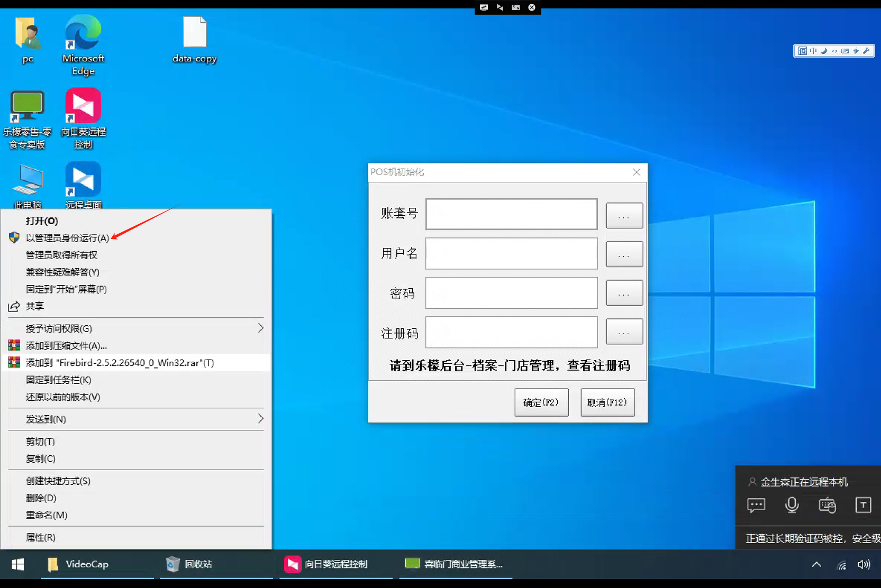The image size is (881, 588).
Task: Open the pc user folder on desktop
Action: click(x=28, y=40)
